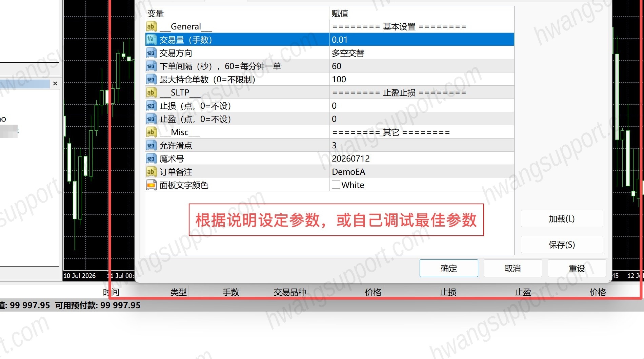
Task: Click the string icon beside 订单备注
Action: (151, 172)
